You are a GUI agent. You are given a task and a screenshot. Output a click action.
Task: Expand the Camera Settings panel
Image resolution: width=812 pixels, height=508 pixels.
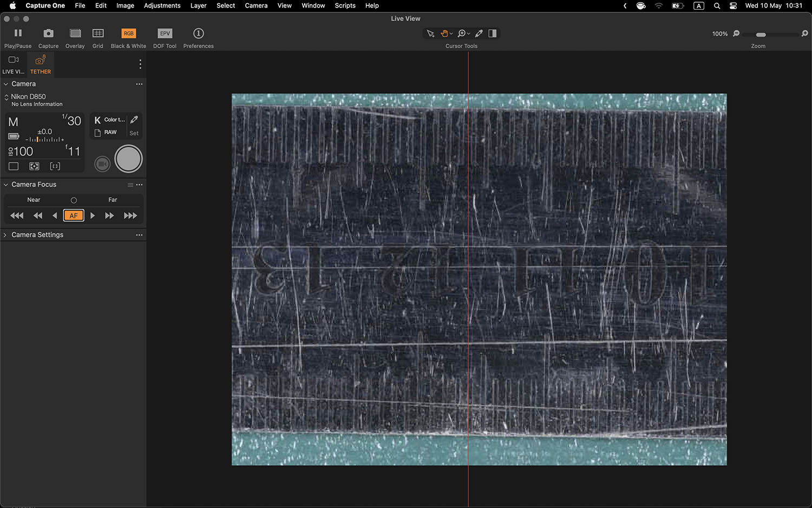5,235
